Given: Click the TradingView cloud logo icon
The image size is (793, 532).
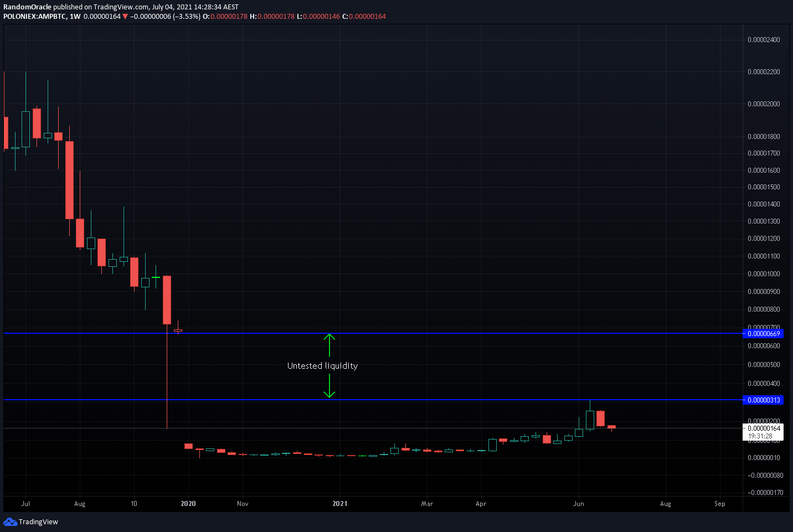Looking at the screenshot, I should pos(10,521).
